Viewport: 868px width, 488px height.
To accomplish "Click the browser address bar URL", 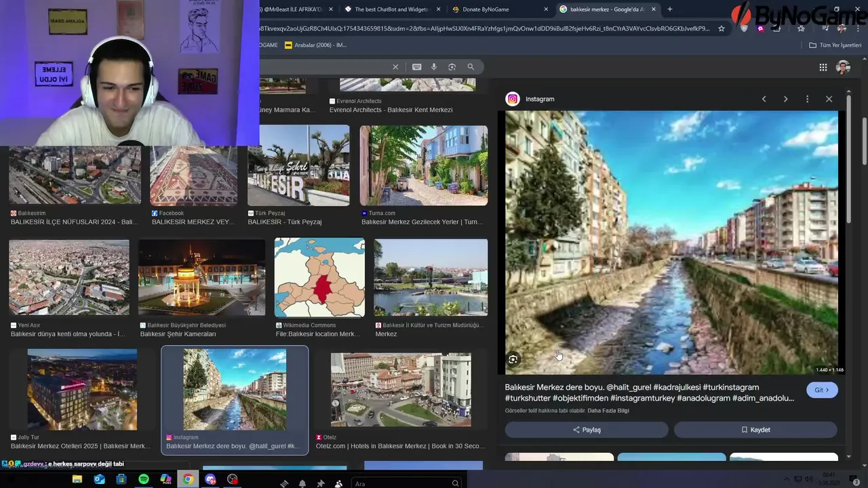I will click(x=485, y=28).
